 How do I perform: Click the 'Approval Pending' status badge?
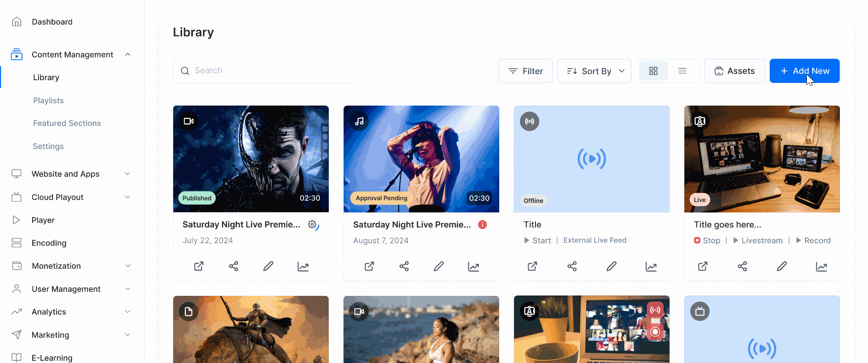pos(381,198)
